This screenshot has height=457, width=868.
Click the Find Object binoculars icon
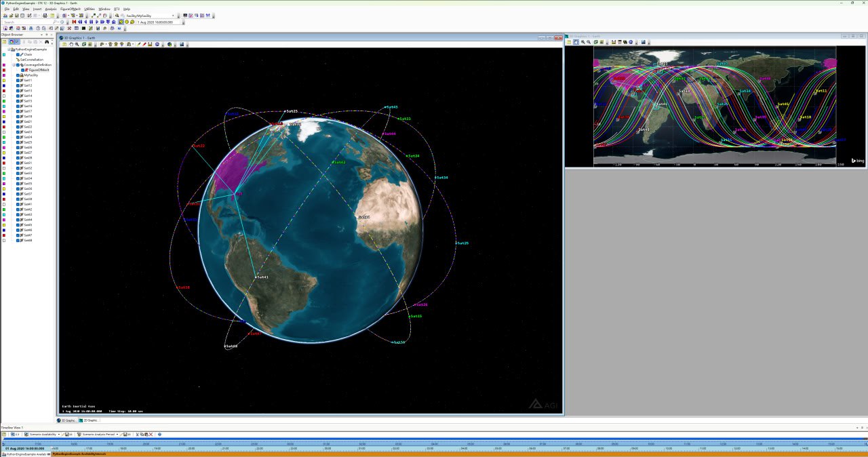click(x=47, y=42)
